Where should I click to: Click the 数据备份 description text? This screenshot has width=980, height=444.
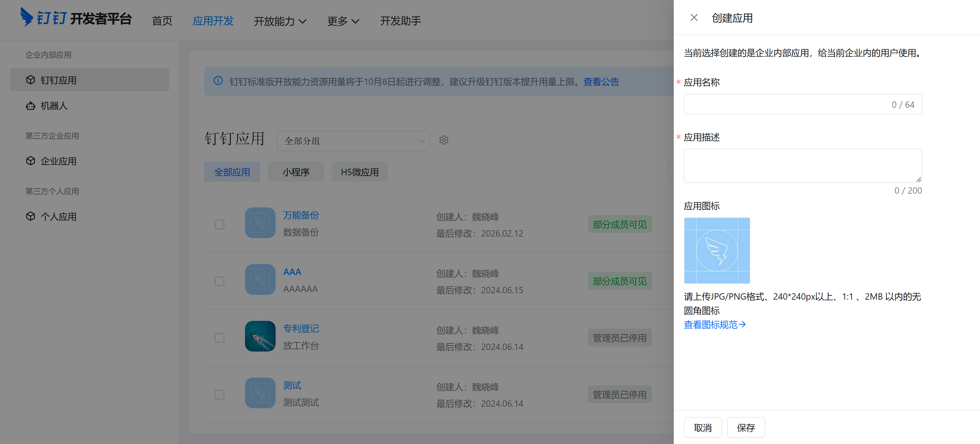[301, 232]
